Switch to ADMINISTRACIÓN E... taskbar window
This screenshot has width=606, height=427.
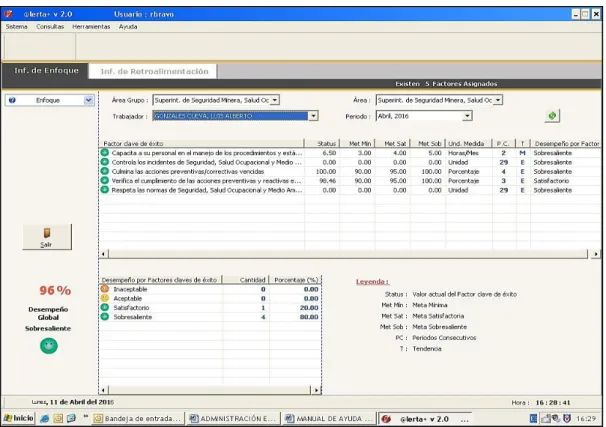(x=234, y=418)
